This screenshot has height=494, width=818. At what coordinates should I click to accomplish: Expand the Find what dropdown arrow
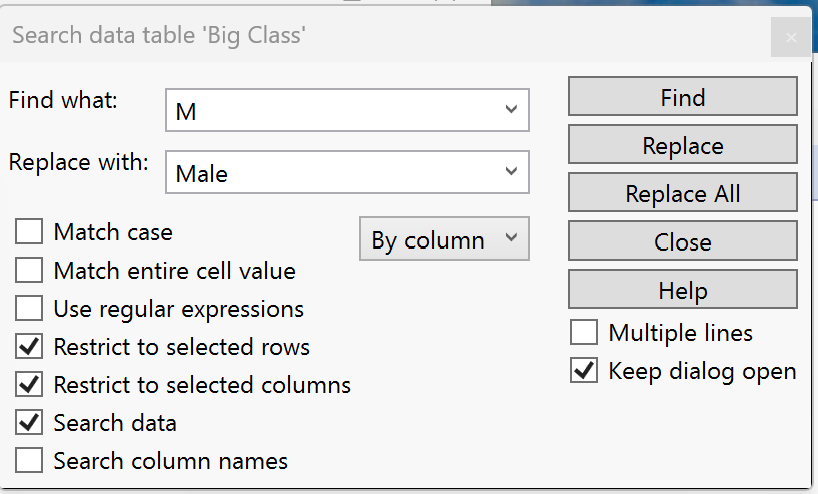tap(511, 110)
